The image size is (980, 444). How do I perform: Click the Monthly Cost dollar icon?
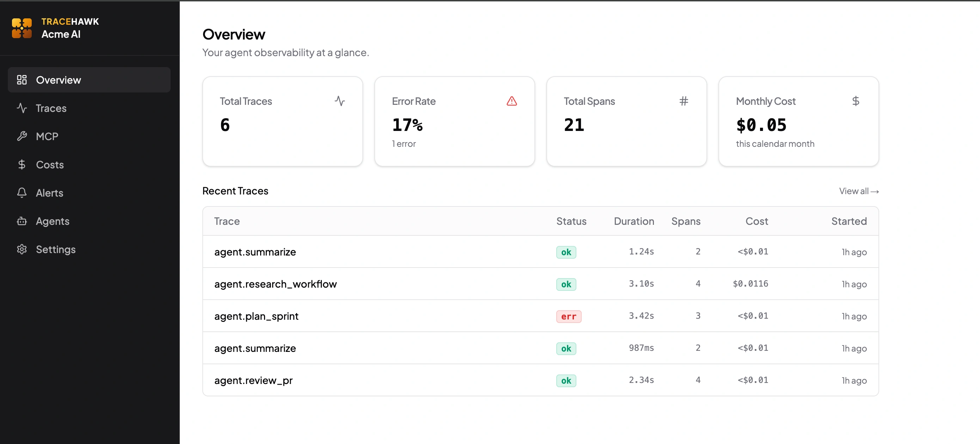click(x=856, y=101)
